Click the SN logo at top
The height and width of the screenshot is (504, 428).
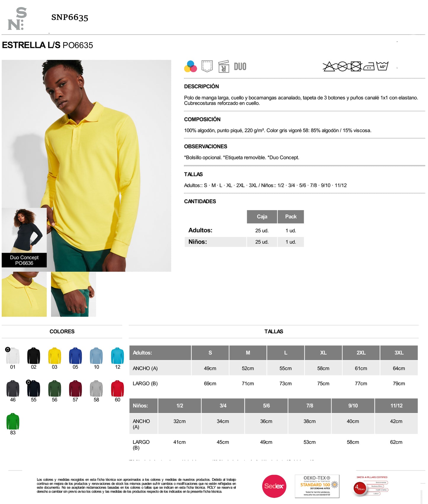17,19
